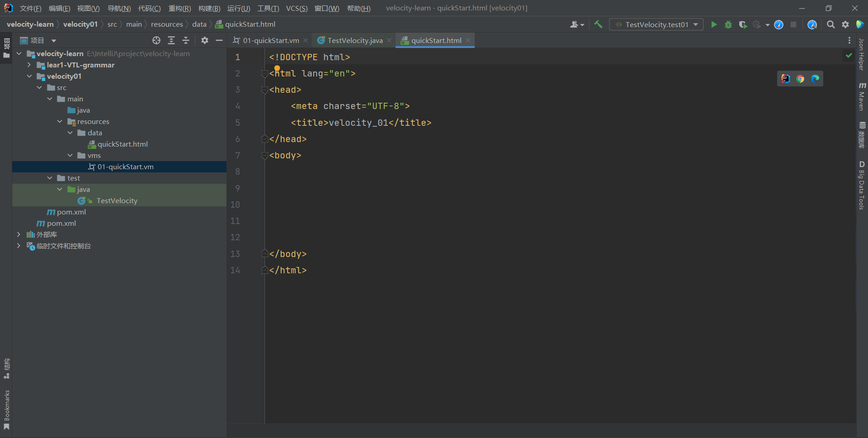The height and width of the screenshot is (438, 868).
Task: Expand the external libraries node
Action: click(x=19, y=234)
